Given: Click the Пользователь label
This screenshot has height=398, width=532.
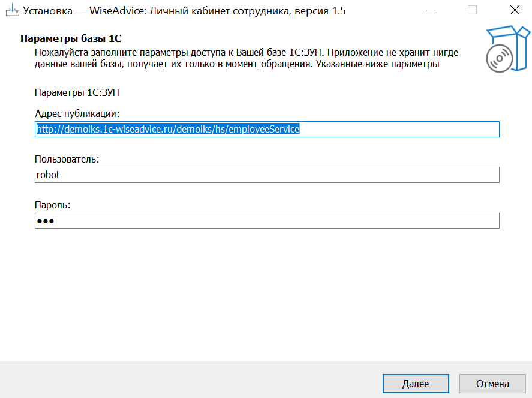Looking at the screenshot, I should (x=67, y=159).
